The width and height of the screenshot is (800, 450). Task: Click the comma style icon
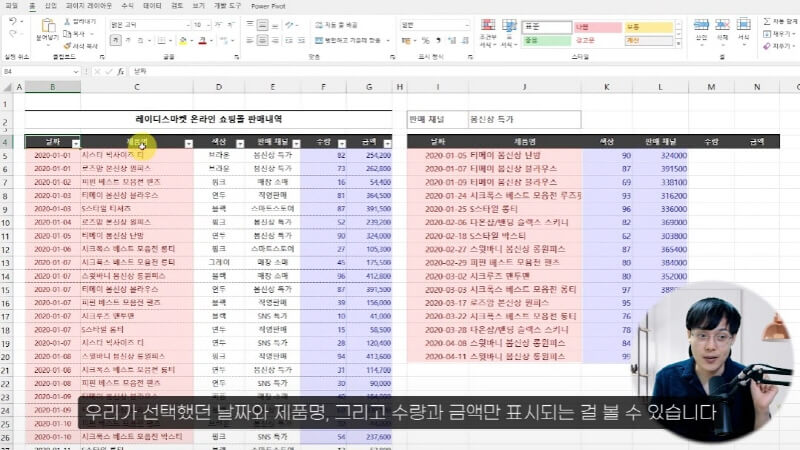tap(438, 40)
